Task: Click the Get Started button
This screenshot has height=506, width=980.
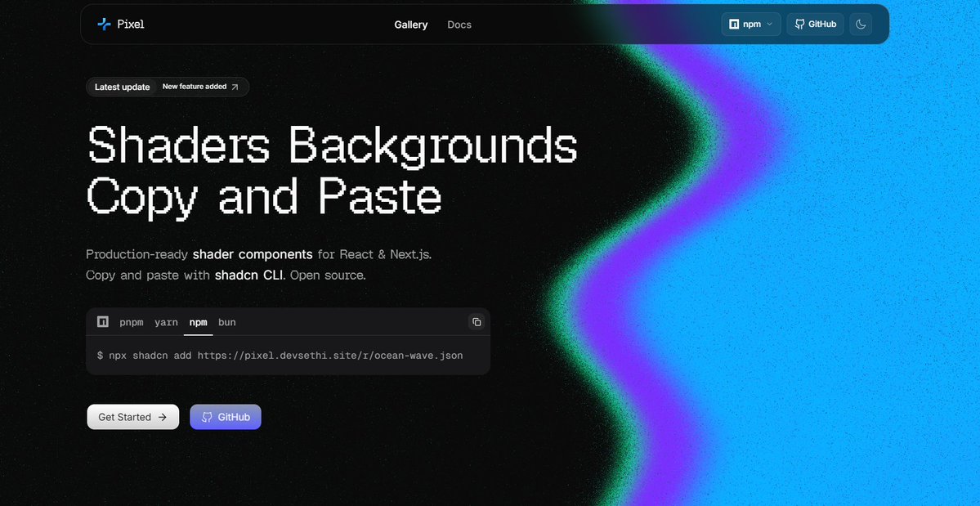Action: click(132, 417)
